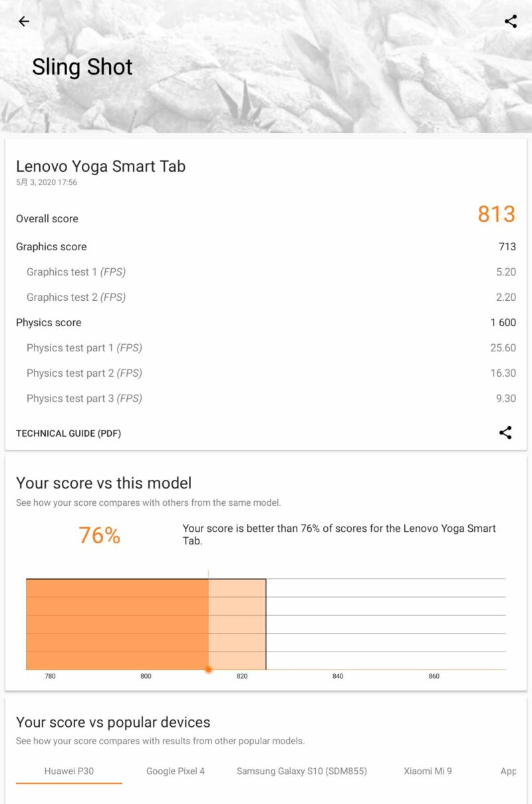Viewport: 532px width, 804px height.
Task: Select the Xiaomi Mi 9 tab
Action: [x=428, y=771]
